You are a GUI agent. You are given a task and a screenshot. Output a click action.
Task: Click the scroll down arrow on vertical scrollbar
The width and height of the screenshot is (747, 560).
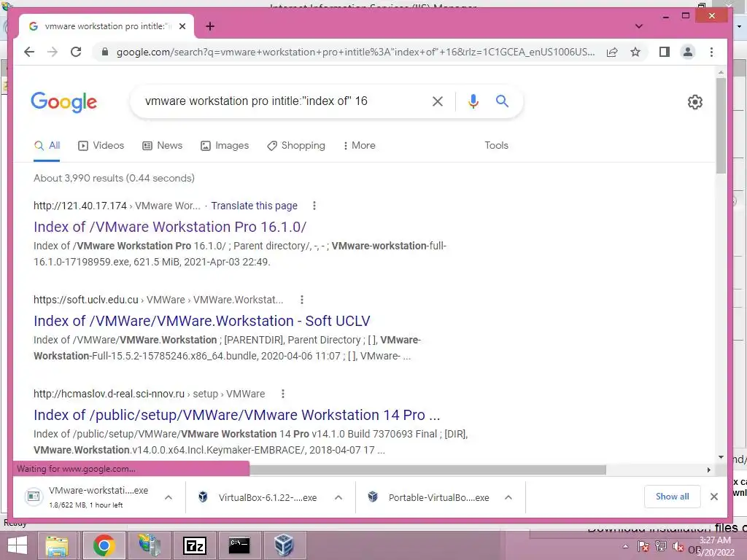(721, 457)
